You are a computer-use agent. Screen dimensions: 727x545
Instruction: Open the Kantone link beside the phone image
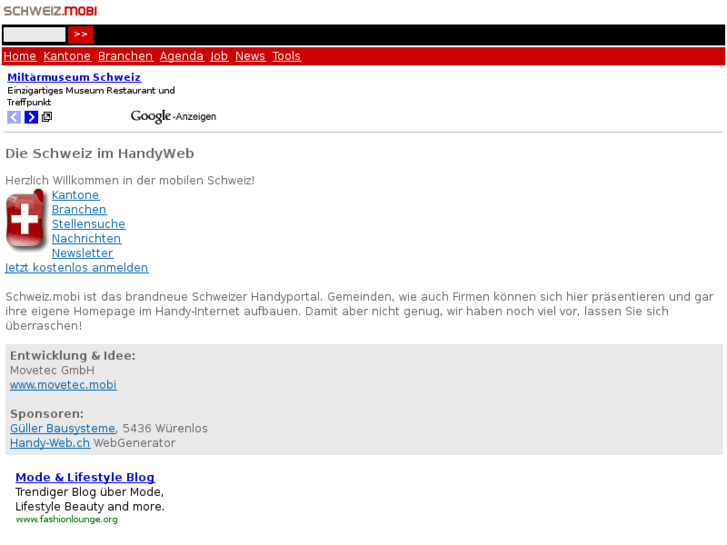click(x=75, y=195)
